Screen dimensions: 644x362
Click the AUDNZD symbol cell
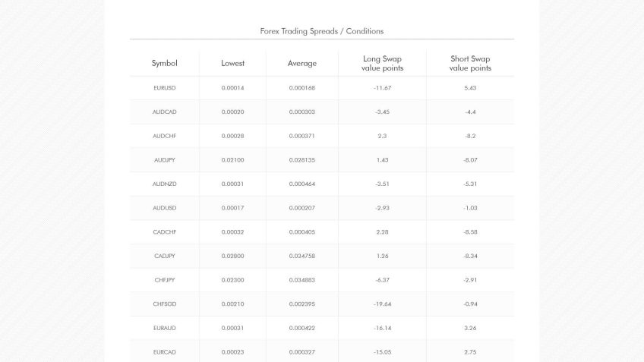tap(164, 184)
